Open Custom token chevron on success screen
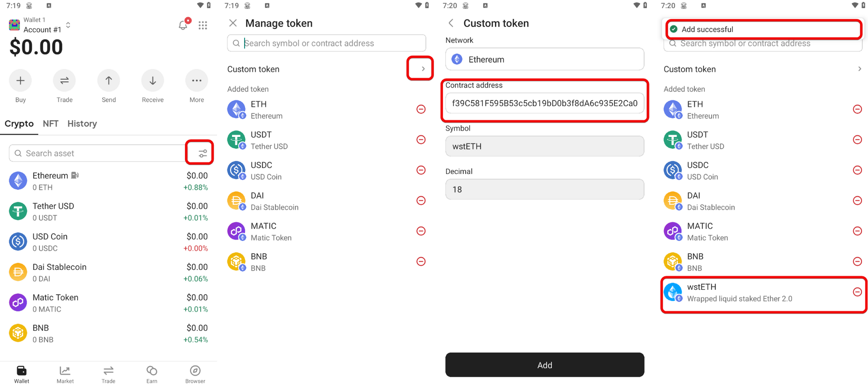Viewport: 868px width, 386px height. [x=859, y=69]
